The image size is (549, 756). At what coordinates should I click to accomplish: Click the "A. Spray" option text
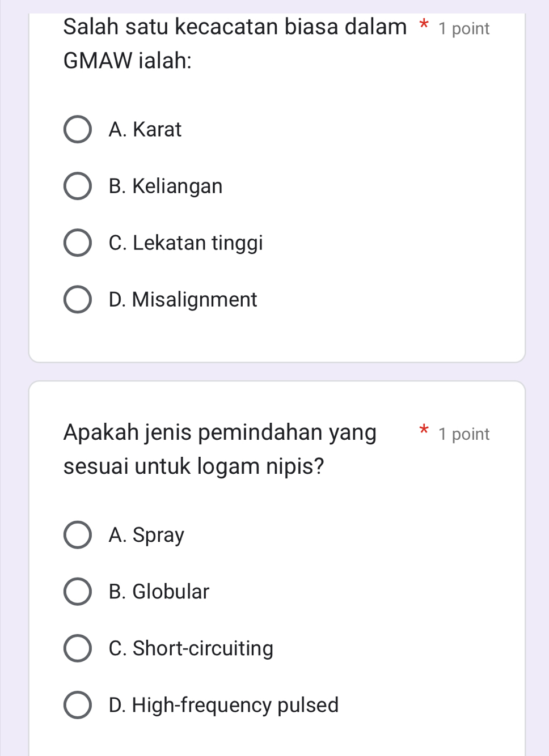[147, 535]
